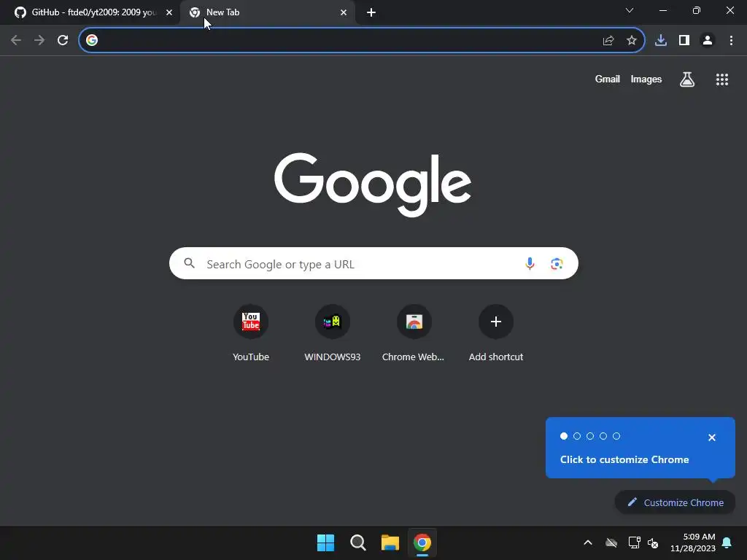Select the fifth tooltip page dot

616,436
